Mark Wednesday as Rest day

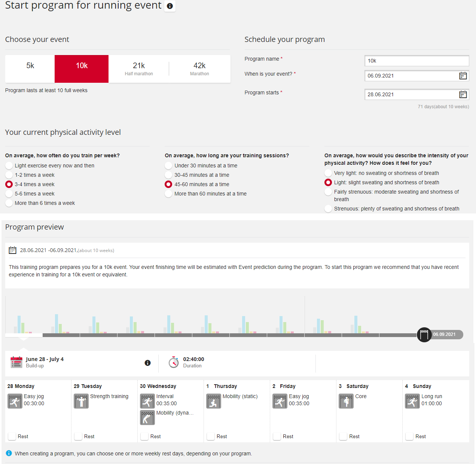(x=144, y=436)
